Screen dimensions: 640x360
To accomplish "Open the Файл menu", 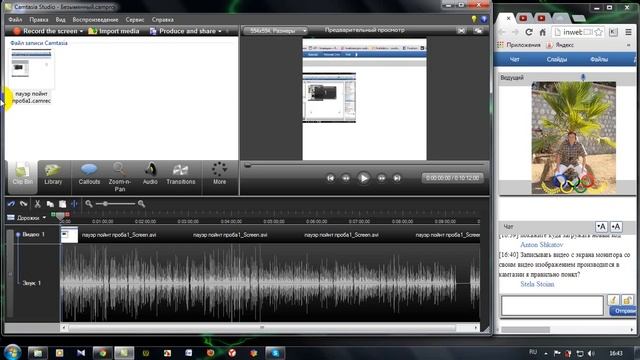I will pos(15,20).
